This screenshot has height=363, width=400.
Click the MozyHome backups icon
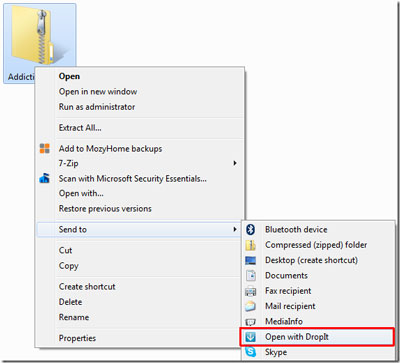45,148
